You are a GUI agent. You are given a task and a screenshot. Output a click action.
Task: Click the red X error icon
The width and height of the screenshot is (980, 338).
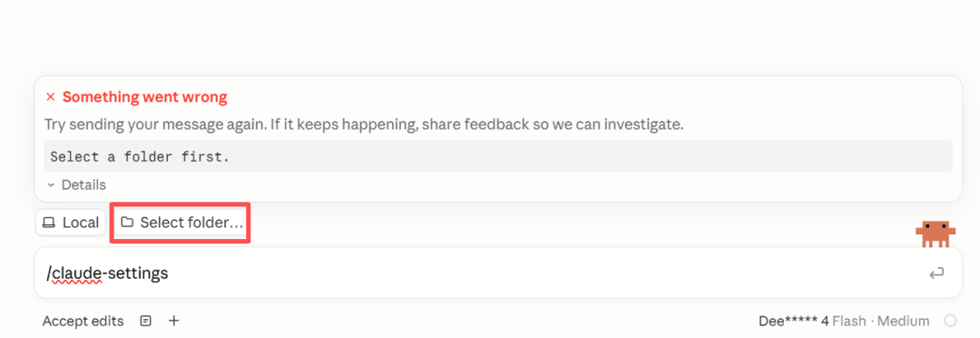pyautogui.click(x=51, y=97)
